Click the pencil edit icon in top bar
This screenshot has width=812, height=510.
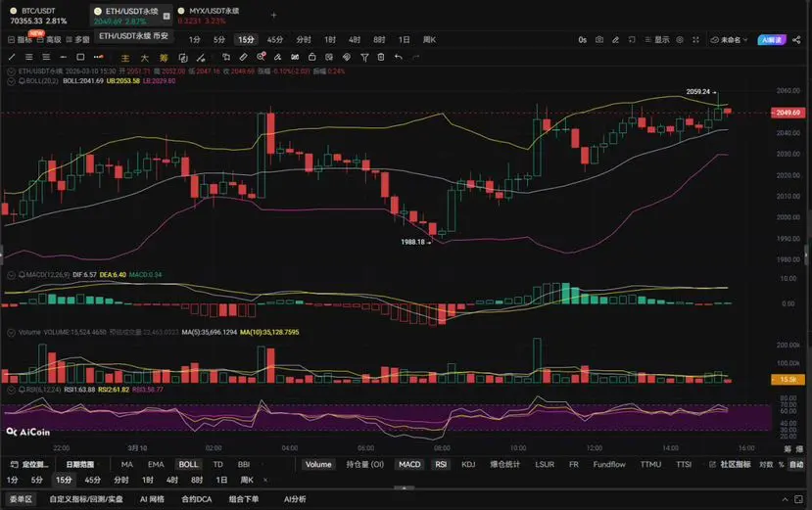click(615, 40)
